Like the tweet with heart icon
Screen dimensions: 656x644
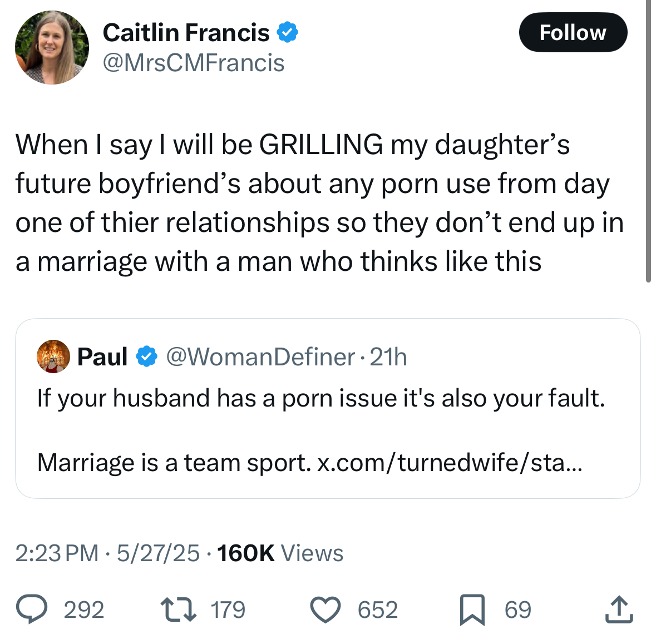tap(325, 610)
